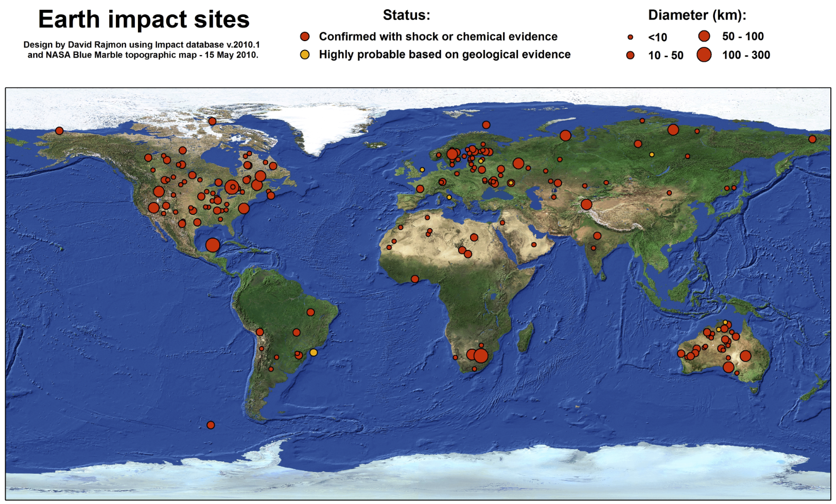
Task: Select the 10 - 50 km legend dot
Action: point(630,55)
